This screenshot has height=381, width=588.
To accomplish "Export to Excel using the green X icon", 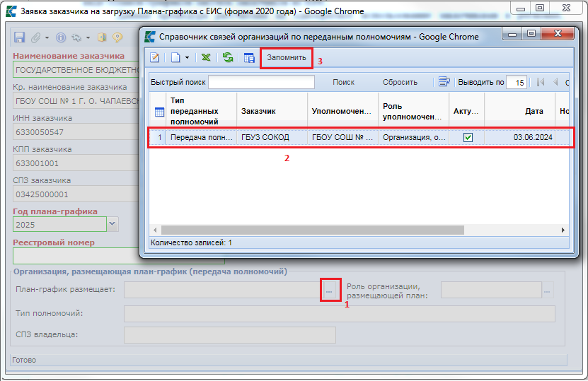I will point(206,58).
